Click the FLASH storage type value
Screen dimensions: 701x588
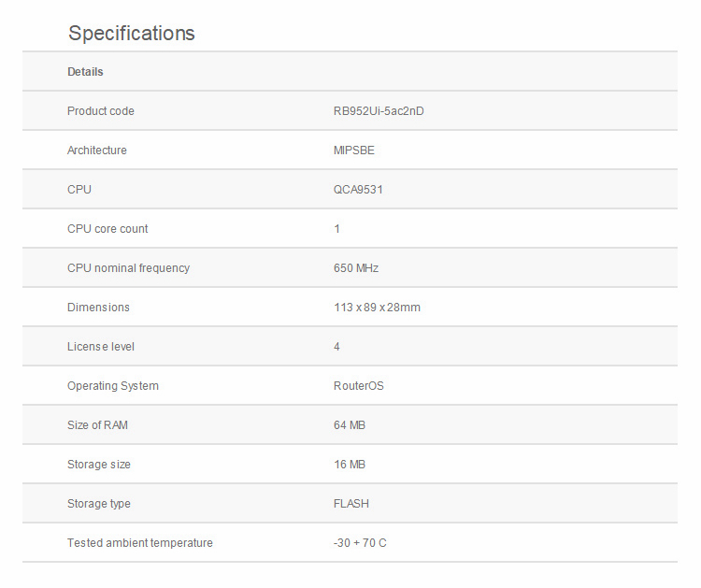click(351, 504)
